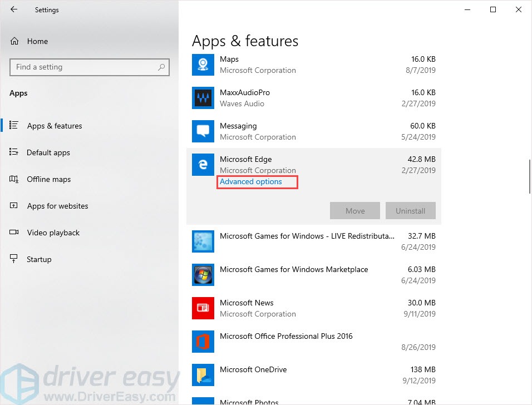The image size is (532, 405).
Task: Click the Offline maps icon
Action: click(x=13, y=179)
